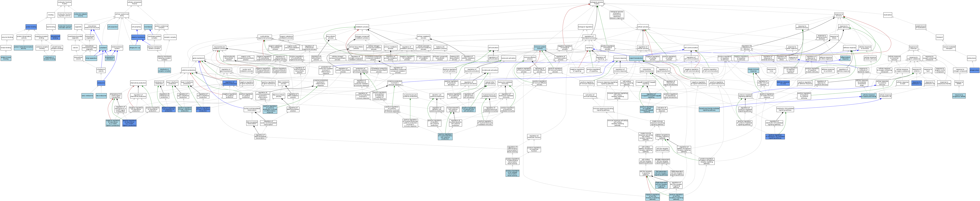Select the 'cell projection' node
980x201 pixels.
(113, 27)
